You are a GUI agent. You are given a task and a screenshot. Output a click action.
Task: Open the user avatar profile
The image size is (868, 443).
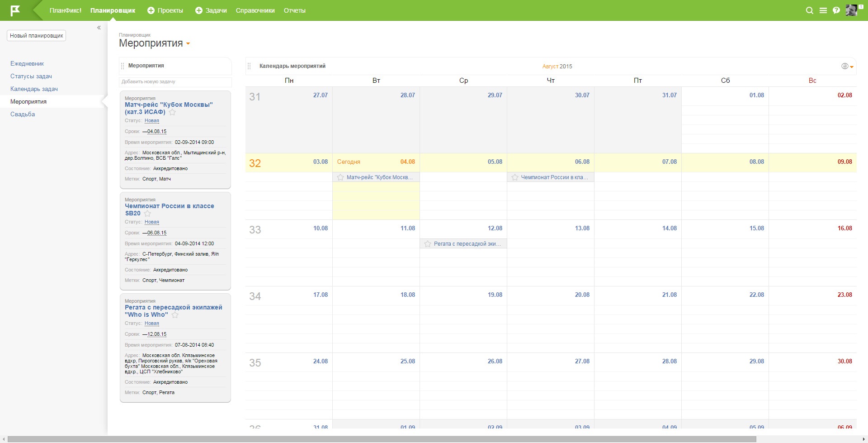(x=851, y=10)
